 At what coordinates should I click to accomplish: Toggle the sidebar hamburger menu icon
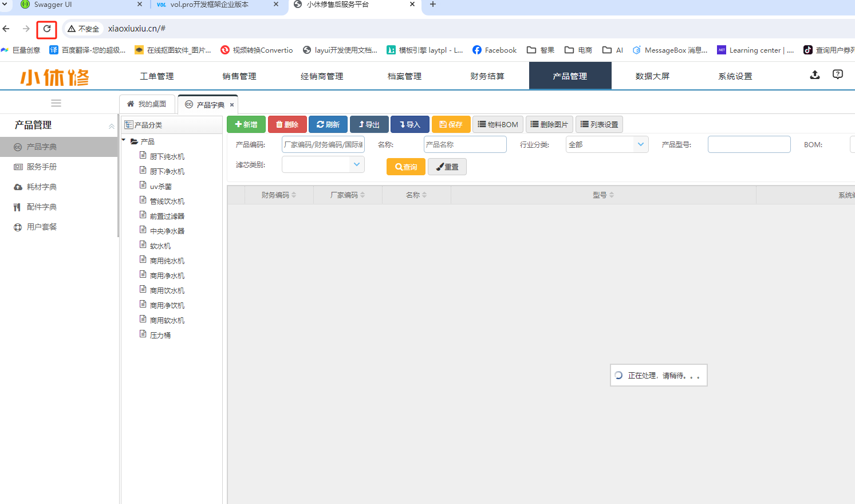[x=56, y=103]
